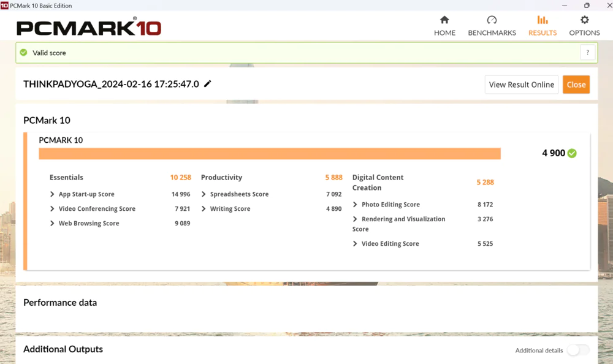Click the PCMark 10 logo
The width and height of the screenshot is (613, 364).
(89, 28)
